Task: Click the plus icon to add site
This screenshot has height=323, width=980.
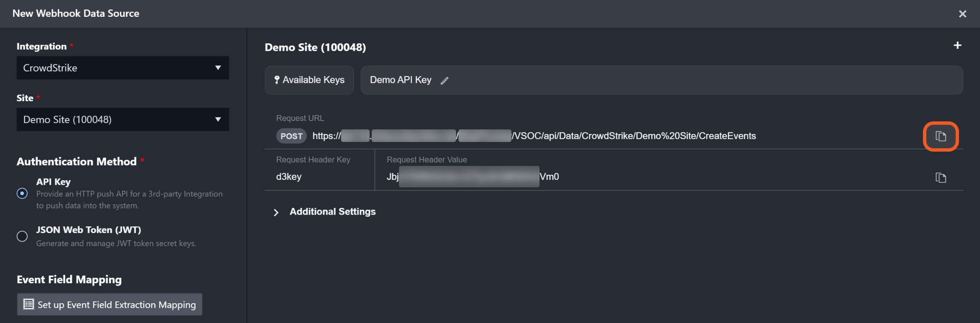Action: click(957, 45)
